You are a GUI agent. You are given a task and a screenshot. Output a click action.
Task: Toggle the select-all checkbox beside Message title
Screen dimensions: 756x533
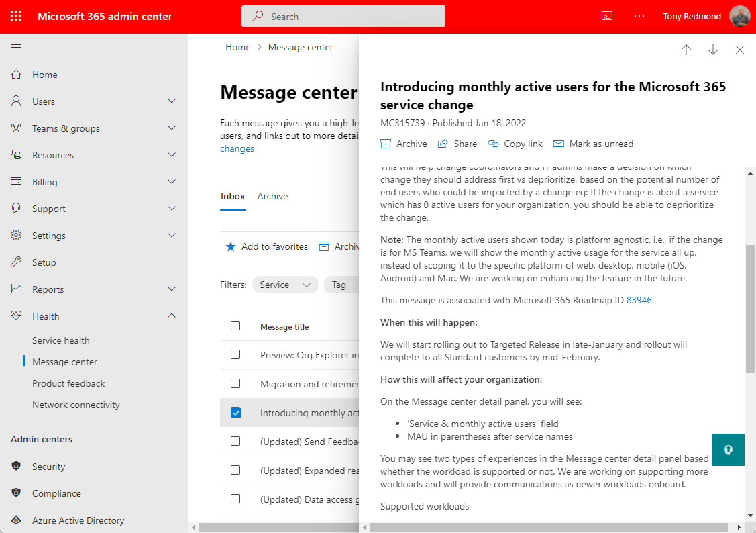click(x=235, y=326)
